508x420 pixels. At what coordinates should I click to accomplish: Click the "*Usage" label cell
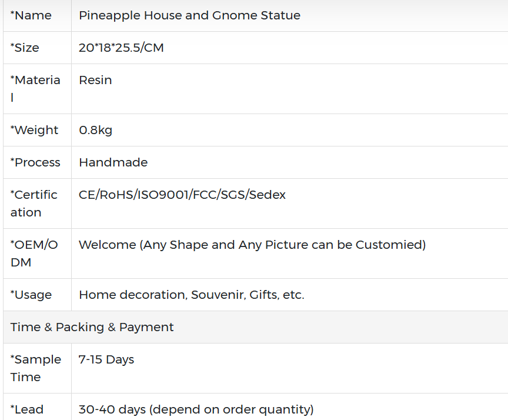coord(31,295)
